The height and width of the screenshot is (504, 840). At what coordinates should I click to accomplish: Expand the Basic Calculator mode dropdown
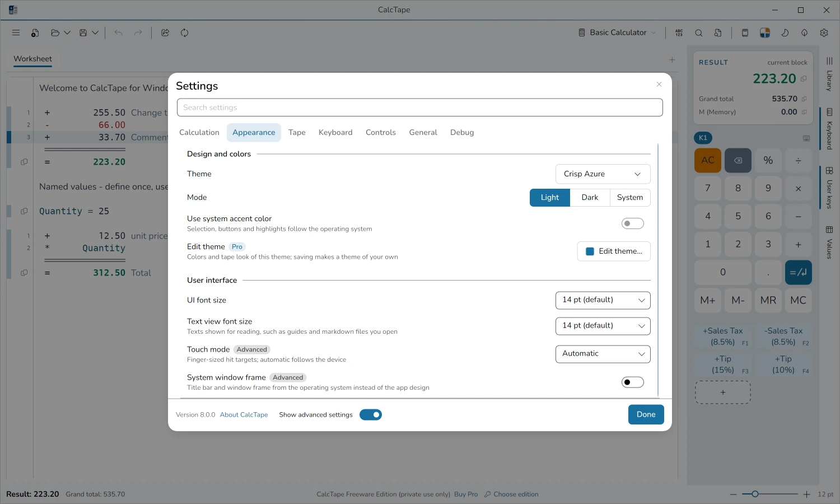pos(617,32)
